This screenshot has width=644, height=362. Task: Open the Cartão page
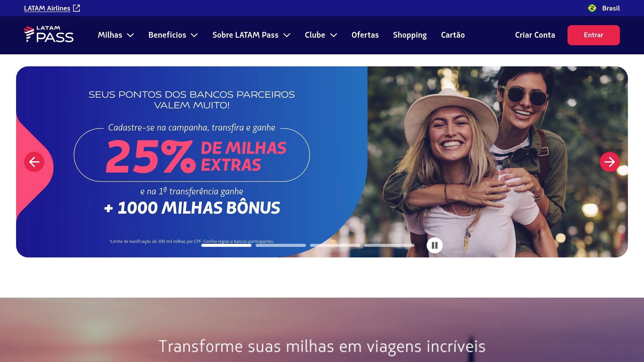click(x=453, y=35)
